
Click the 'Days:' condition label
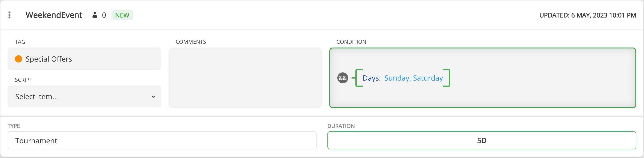[371, 78]
